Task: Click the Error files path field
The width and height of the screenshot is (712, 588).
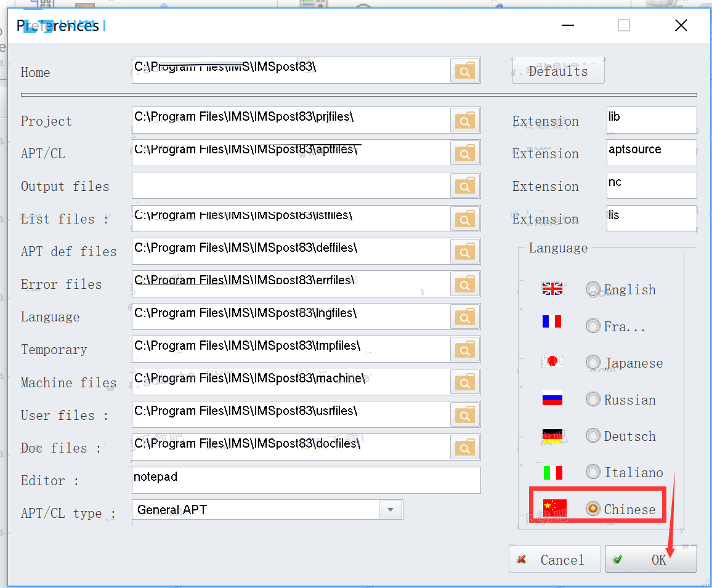Action: (291, 284)
